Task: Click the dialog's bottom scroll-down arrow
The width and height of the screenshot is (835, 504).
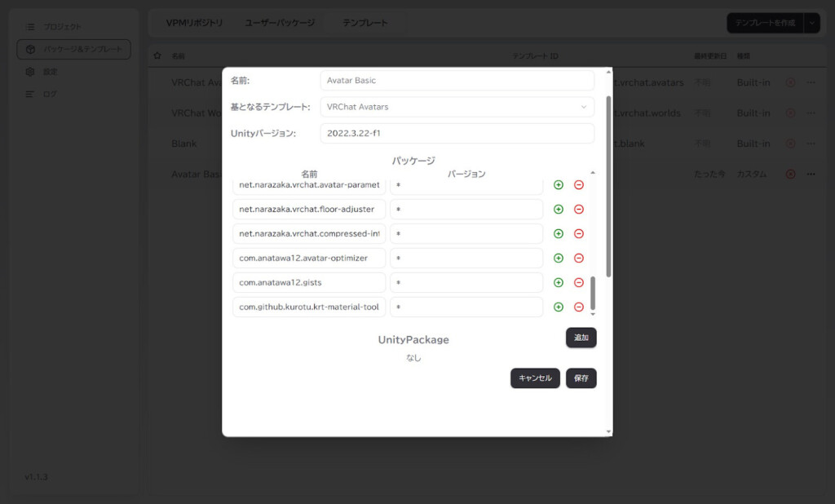Action: [x=608, y=432]
